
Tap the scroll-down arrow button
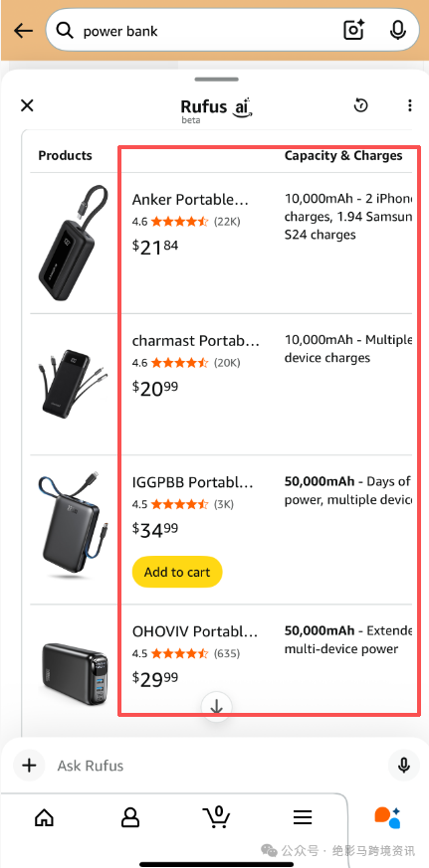point(216,706)
